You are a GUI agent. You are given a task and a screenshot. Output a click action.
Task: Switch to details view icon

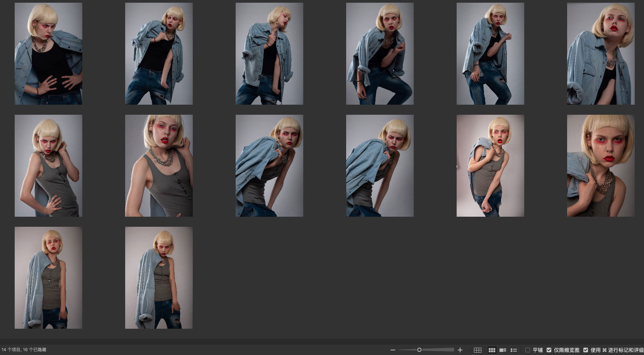click(503, 350)
